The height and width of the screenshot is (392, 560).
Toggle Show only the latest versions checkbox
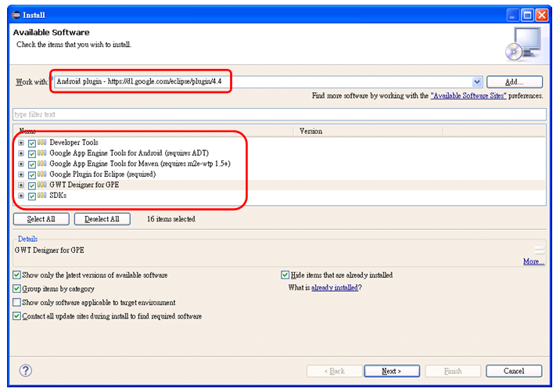pos(16,275)
